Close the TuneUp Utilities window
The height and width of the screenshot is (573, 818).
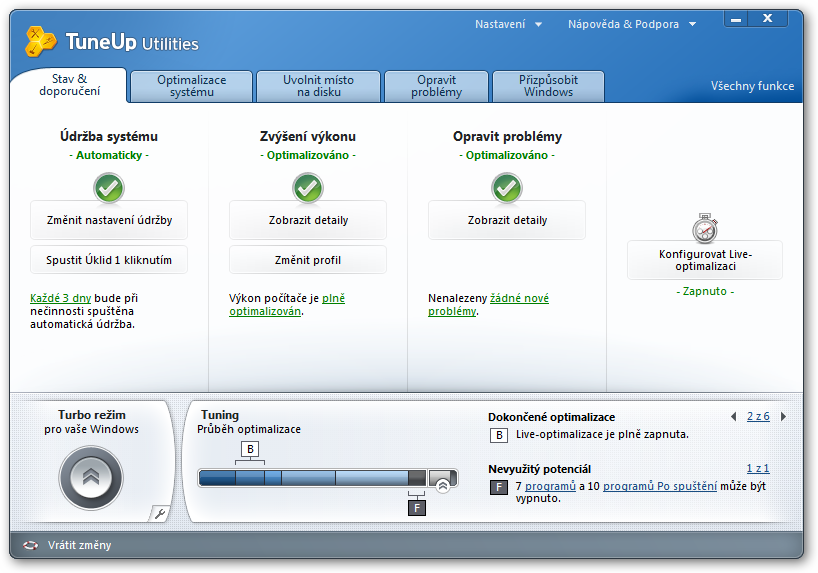[767, 19]
